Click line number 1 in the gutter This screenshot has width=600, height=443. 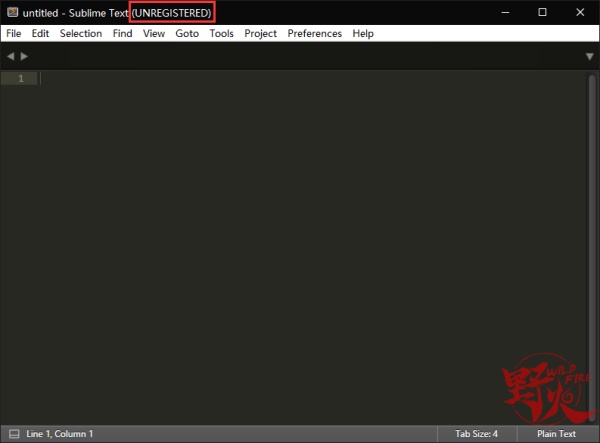[x=21, y=78]
